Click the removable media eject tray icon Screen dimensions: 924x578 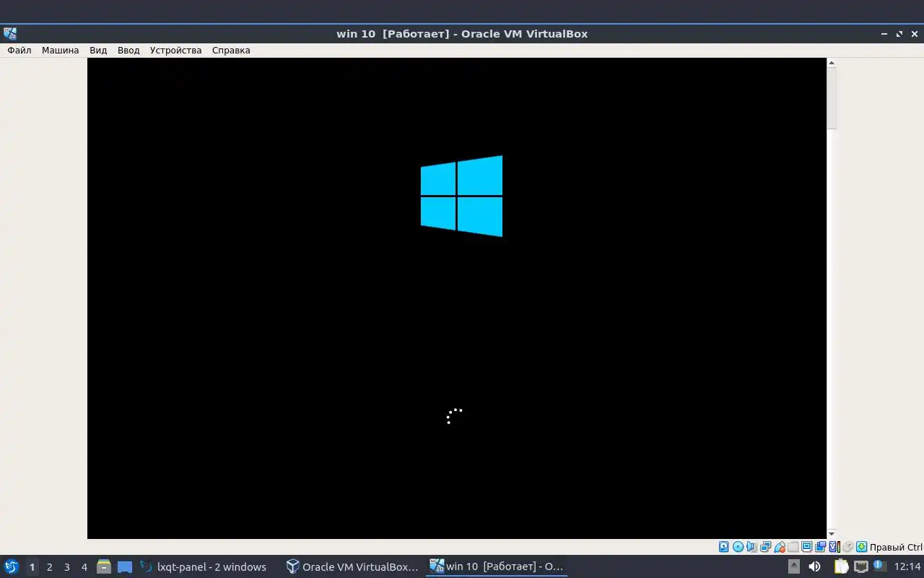(794, 566)
